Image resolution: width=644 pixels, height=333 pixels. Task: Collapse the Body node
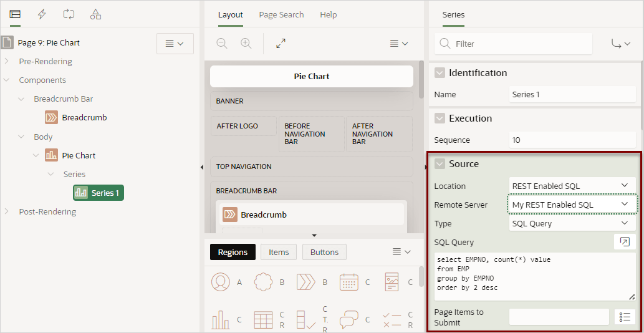click(21, 137)
